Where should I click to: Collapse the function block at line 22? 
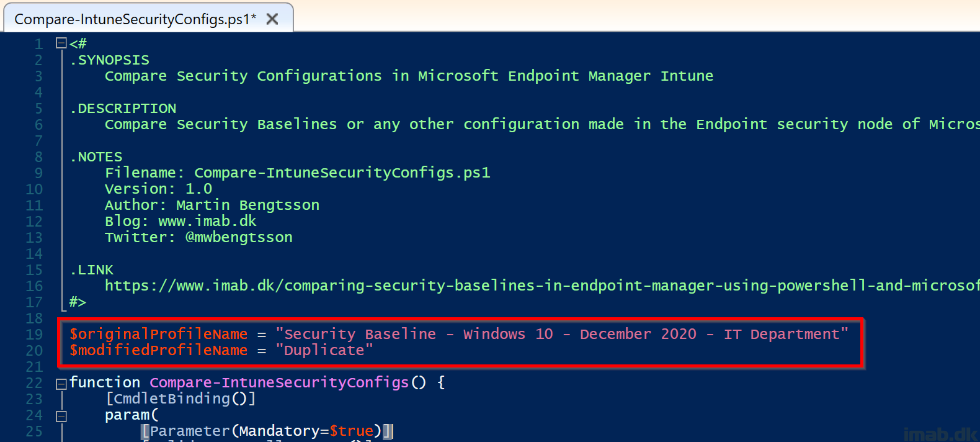(x=61, y=384)
